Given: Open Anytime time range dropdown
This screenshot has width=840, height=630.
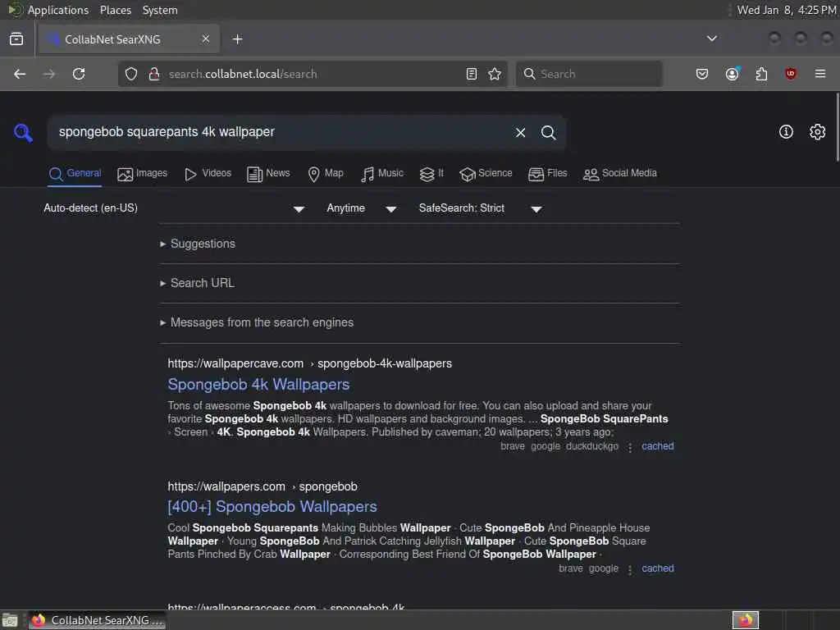Looking at the screenshot, I should 362,208.
